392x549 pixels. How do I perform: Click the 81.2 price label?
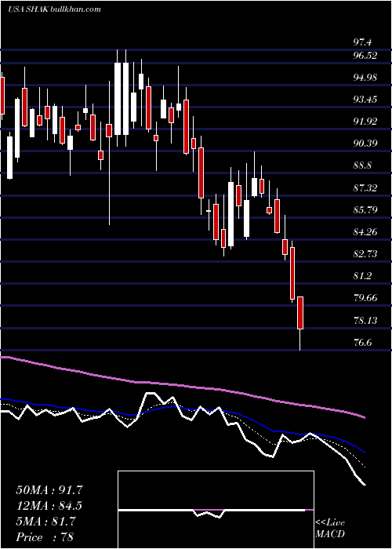click(362, 276)
